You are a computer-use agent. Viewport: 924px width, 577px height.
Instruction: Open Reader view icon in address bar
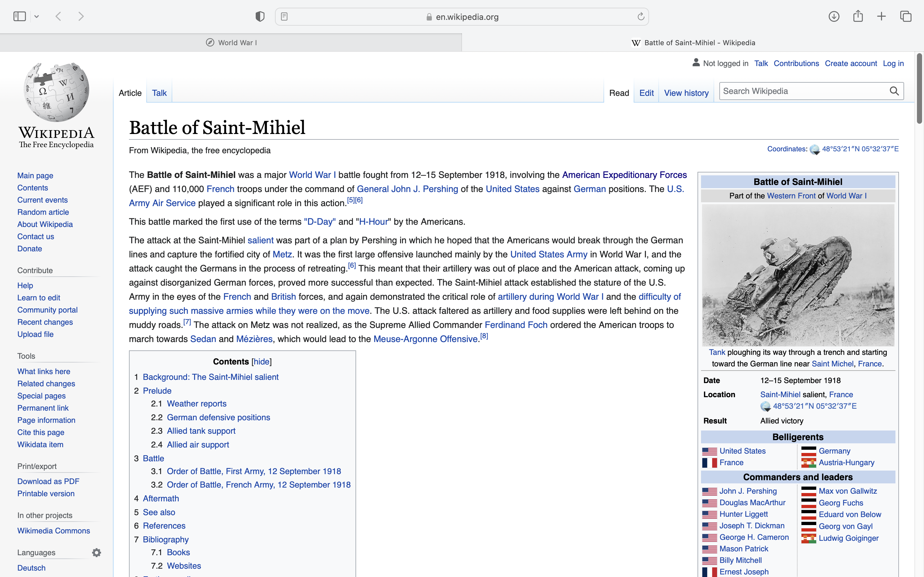coord(284,16)
